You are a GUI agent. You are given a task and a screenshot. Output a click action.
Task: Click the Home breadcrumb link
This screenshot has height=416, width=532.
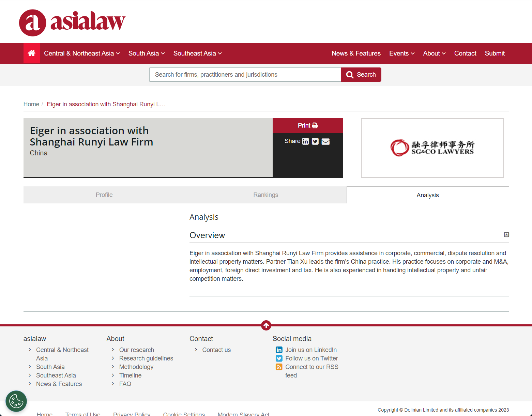31,104
